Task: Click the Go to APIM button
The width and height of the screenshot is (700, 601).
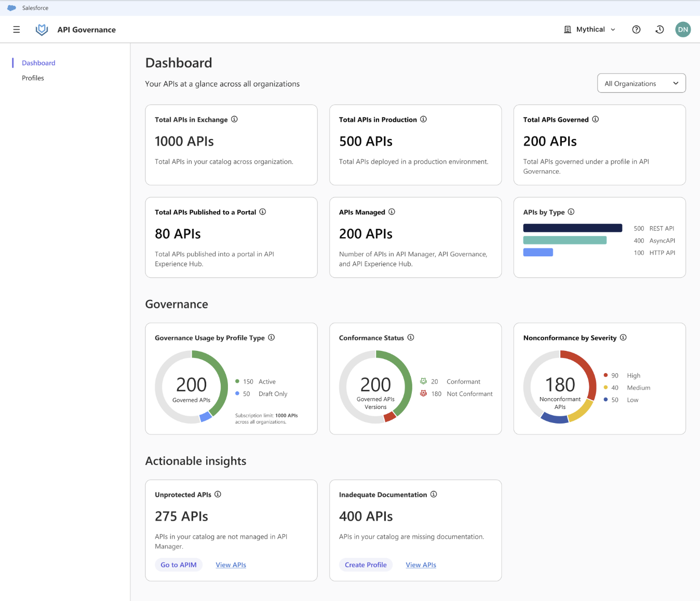Action: [179, 565]
